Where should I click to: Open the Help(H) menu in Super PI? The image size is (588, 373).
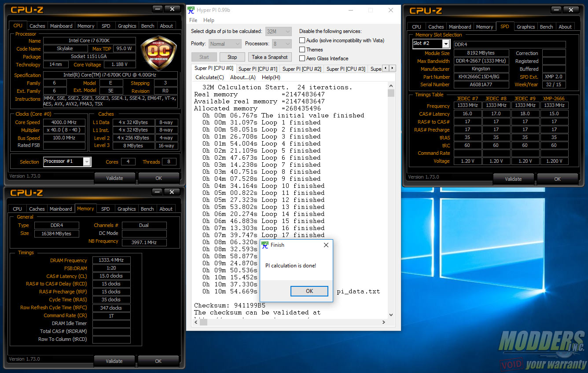point(271,77)
